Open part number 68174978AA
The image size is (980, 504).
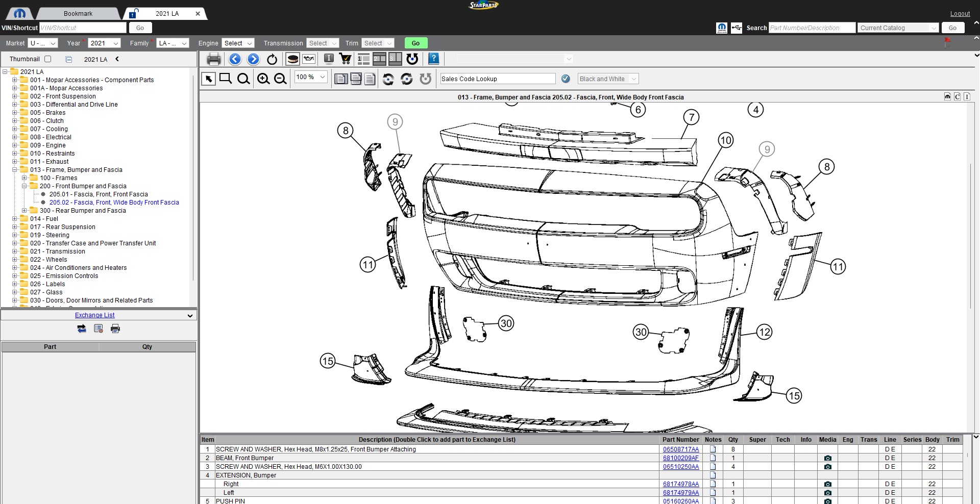coord(680,484)
